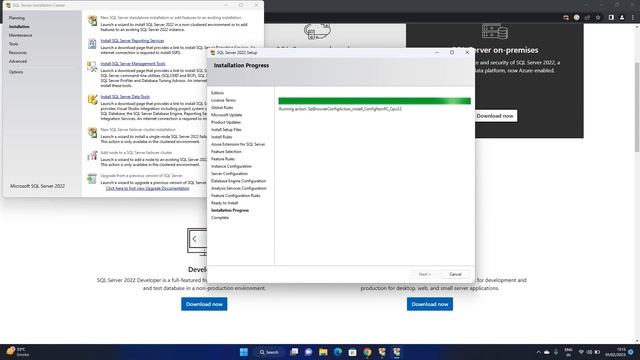Click the SQL Server Data Tools icon

pos(93,99)
